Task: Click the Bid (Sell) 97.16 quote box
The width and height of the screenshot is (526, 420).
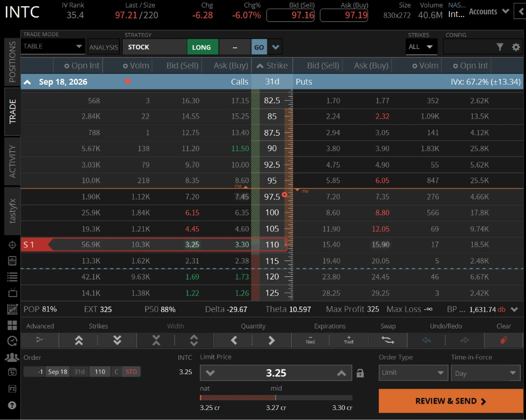Action: [290, 15]
